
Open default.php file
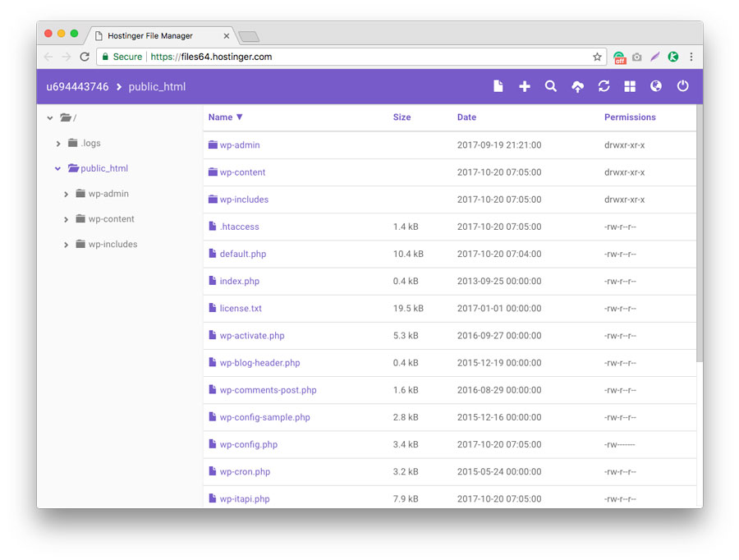point(243,254)
